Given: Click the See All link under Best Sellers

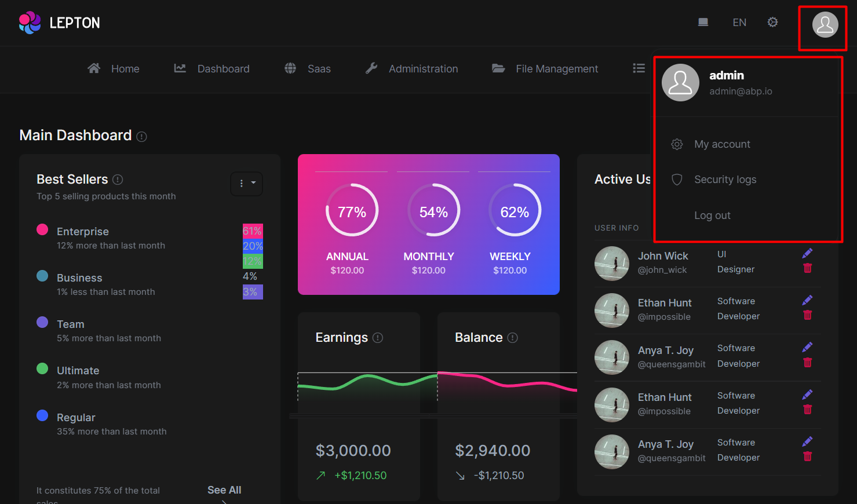Looking at the screenshot, I should (224, 490).
